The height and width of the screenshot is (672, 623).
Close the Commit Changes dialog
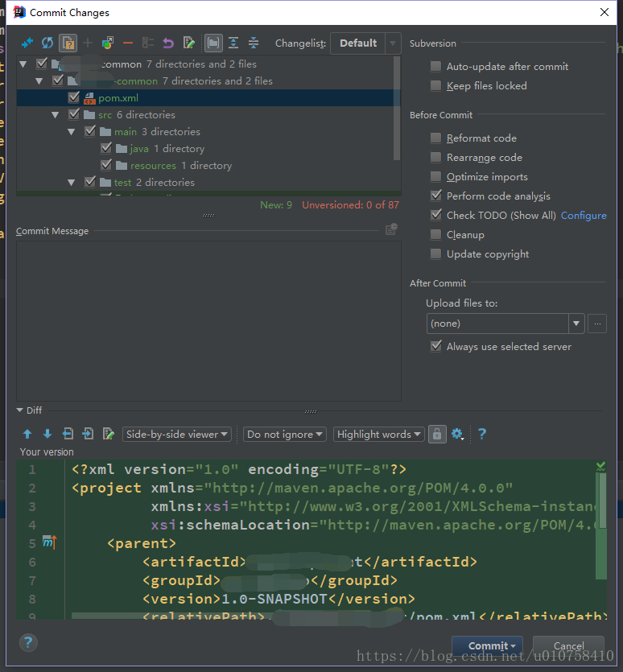604,12
